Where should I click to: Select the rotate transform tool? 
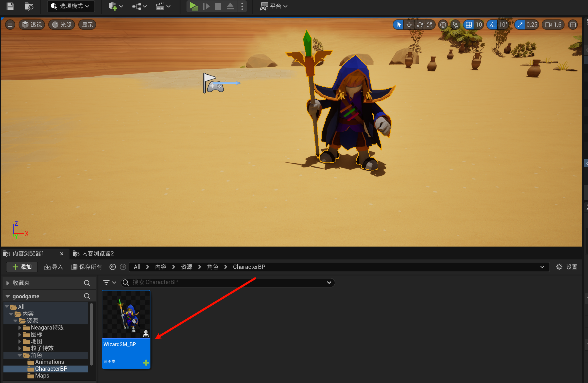(420, 25)
